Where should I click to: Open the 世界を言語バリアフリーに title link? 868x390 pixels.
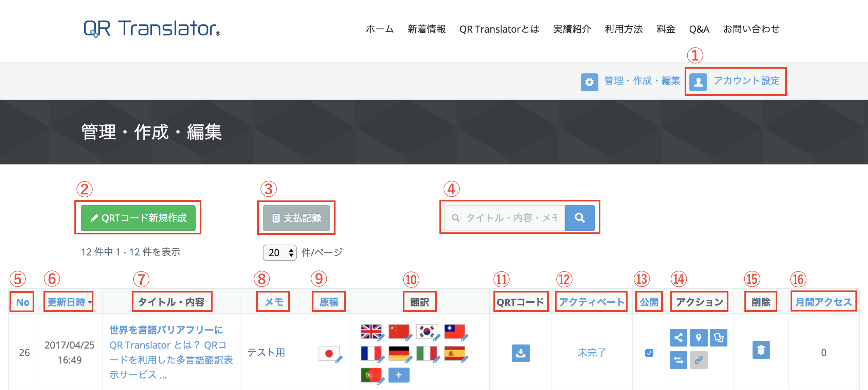click(166, 330)
